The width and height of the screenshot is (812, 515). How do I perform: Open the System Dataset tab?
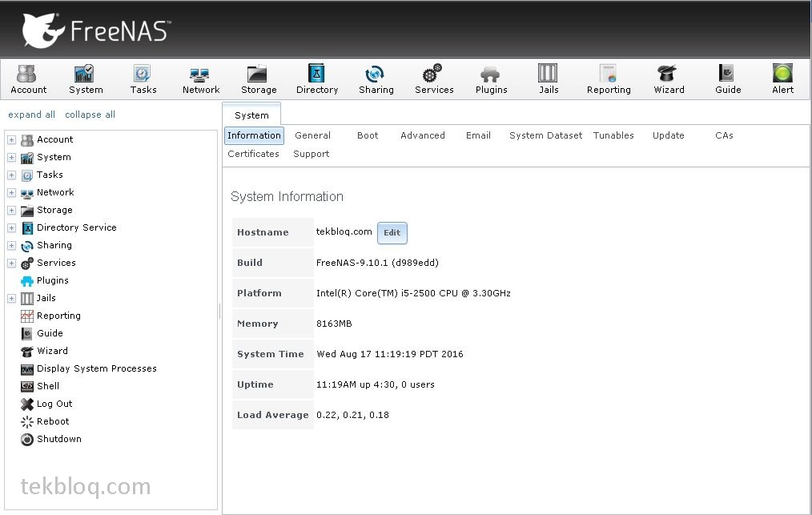546,135
